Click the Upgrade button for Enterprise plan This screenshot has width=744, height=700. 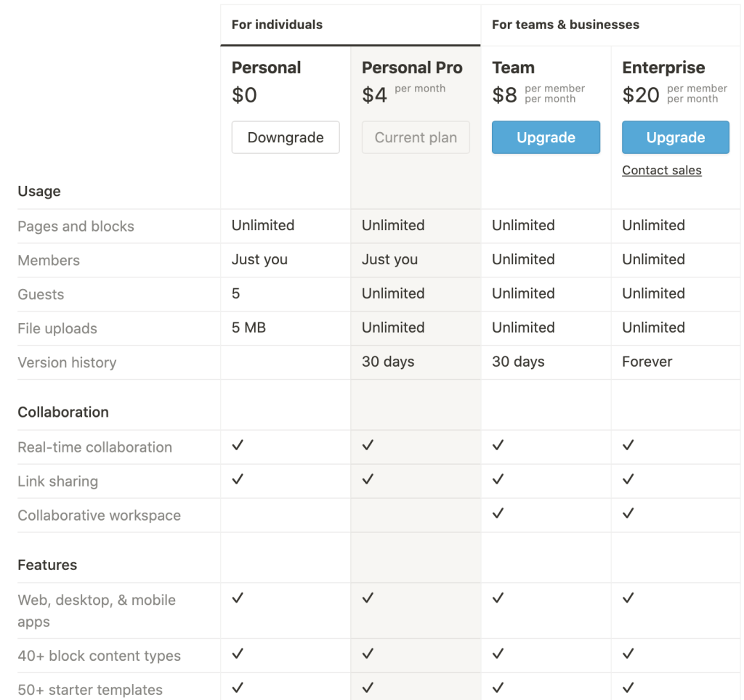(x=675, y=137)
